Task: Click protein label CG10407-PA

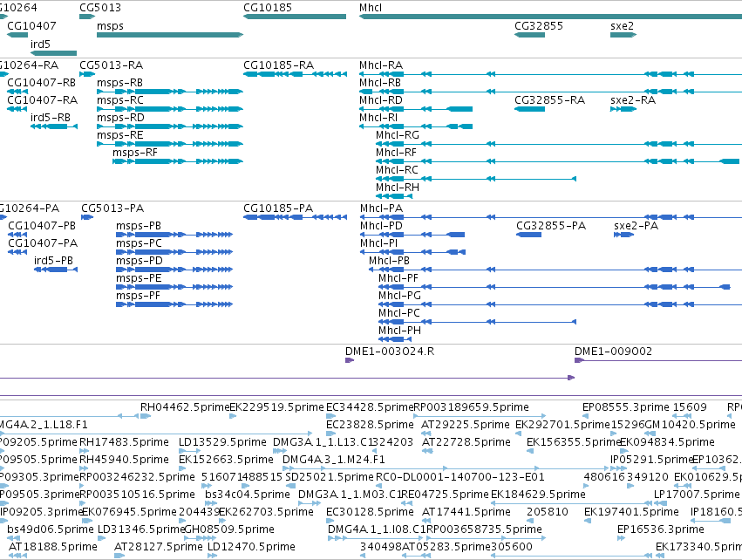Action: click(43, 243)
